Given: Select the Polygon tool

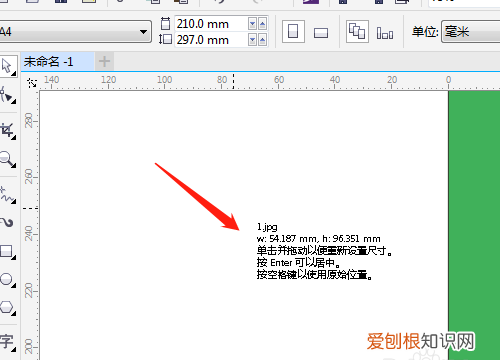Looking at the screenshot, I should tap(8, 307).
